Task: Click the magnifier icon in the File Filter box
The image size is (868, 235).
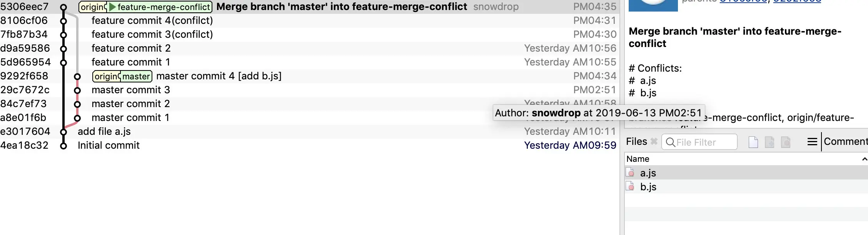Action: coord(670,142)
